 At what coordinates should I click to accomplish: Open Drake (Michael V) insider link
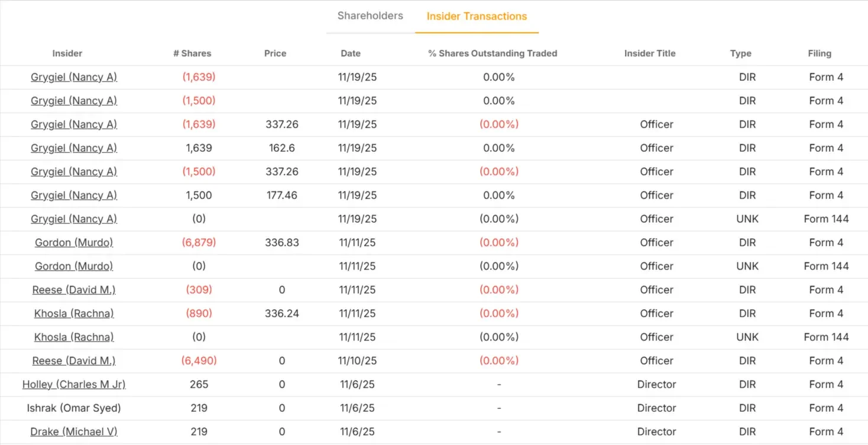74,431
